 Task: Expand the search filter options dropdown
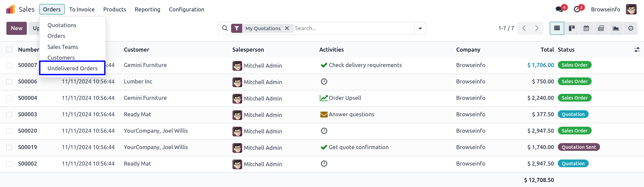click(x=420, y=28)
